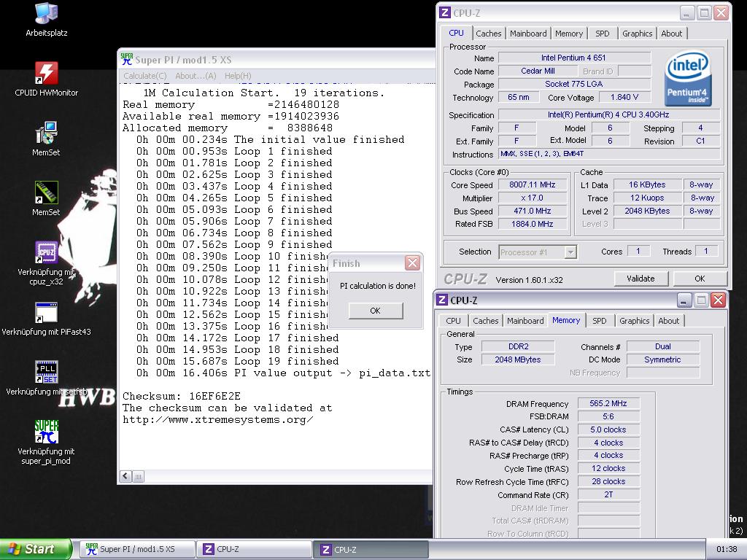Click the Checksum: 16EF6E2E line in Super PI
This screenshot has width=747, height=560.
(182, 396)
